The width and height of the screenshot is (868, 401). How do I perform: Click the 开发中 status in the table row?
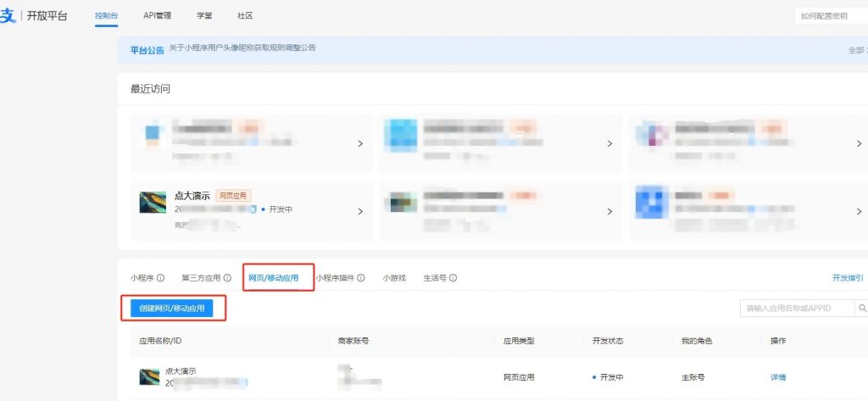click(608, 377)
